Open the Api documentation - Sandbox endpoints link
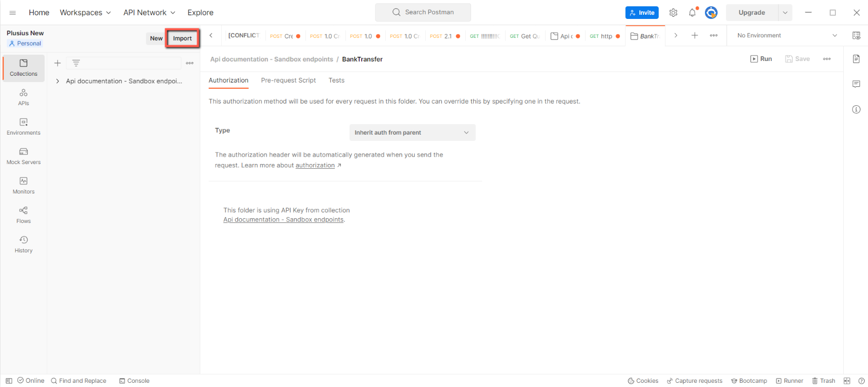Screen dimensions: 868x387 click(283, 220)
